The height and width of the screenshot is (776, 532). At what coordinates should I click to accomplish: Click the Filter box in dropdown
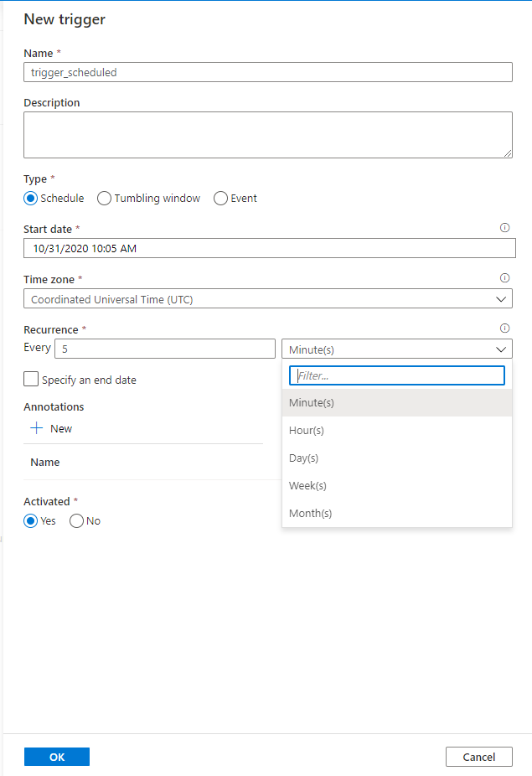pyautogui.click(x=396, y=375)
